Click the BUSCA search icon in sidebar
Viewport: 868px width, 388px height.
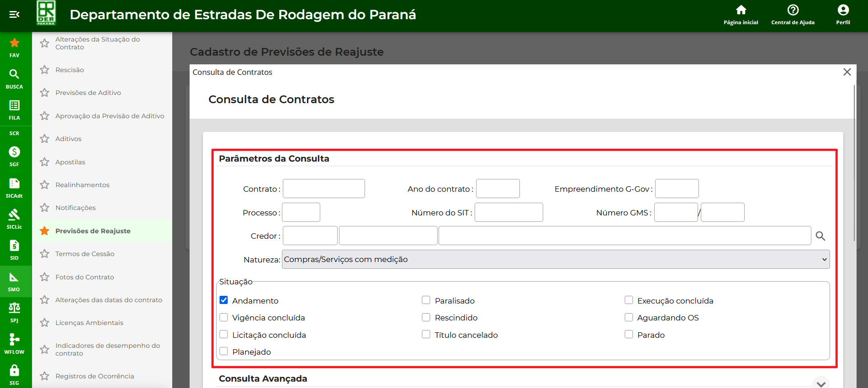pos(15,74)
